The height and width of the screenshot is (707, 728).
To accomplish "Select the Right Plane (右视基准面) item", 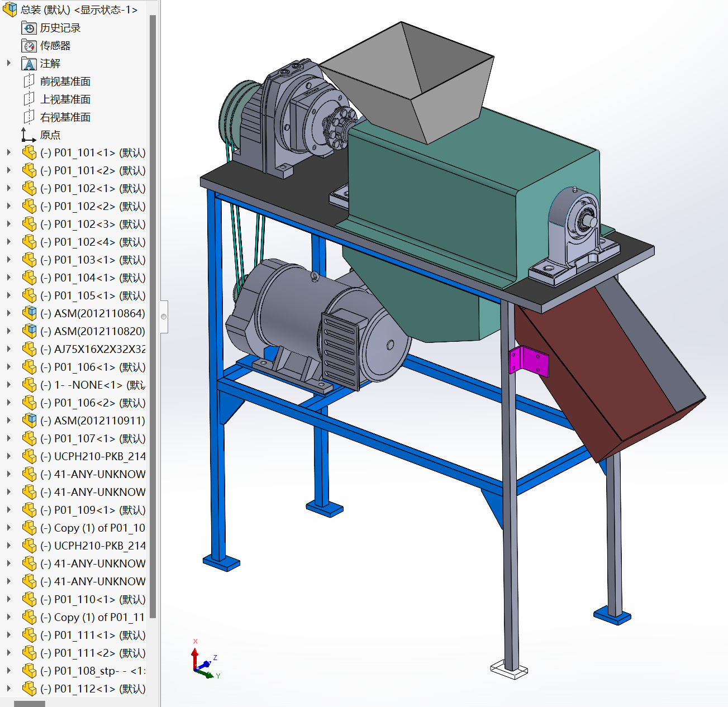I will pos(65,117).
